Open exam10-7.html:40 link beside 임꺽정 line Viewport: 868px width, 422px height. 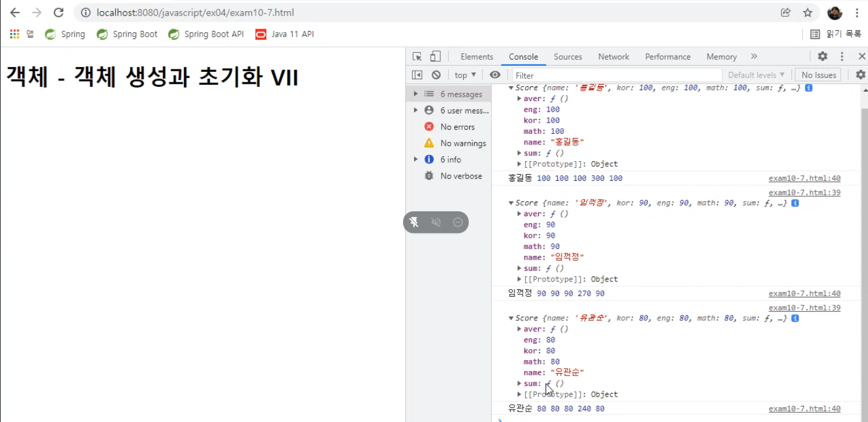coord(804,294)
